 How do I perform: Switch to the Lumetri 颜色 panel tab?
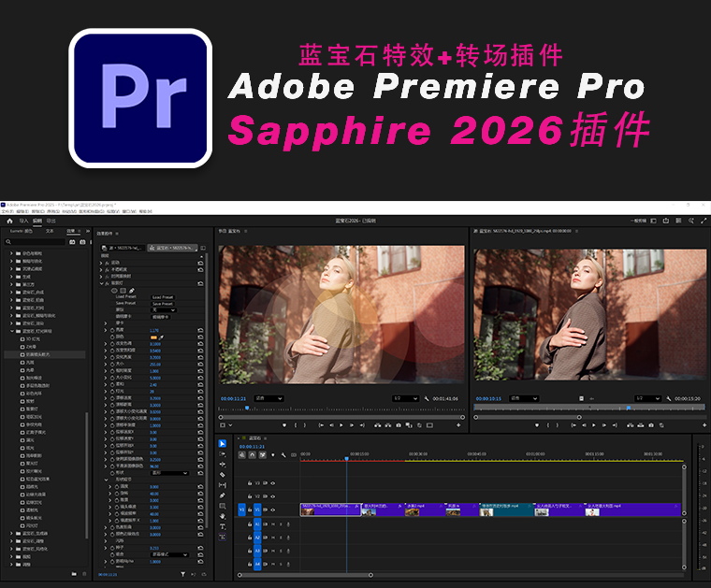(x=22, y=231)
